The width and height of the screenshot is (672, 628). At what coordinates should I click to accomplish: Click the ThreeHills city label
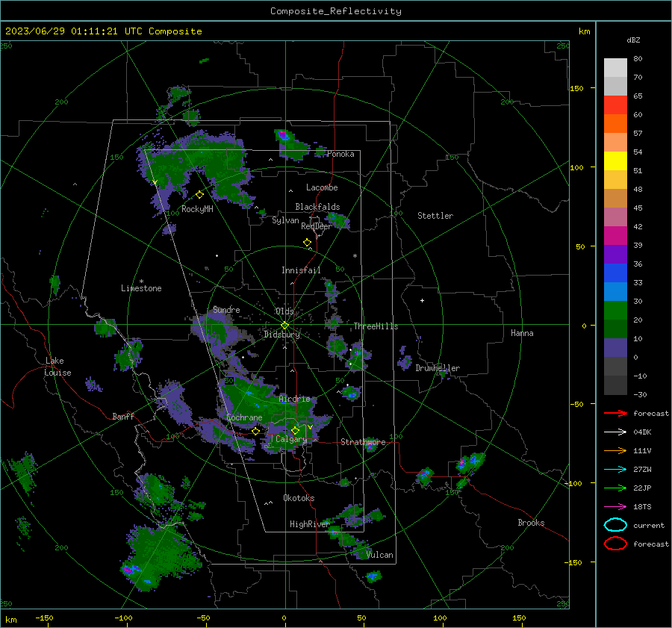[376, 326]
